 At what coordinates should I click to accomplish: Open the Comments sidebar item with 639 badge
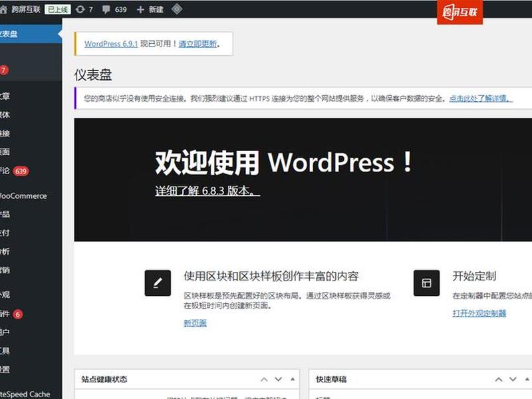pos(31,171)
